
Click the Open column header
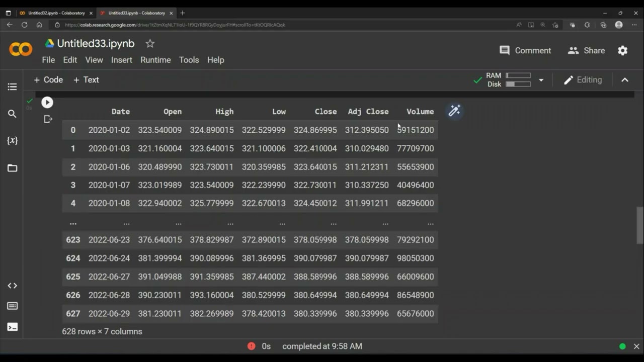pyautogui.click(x=173, y=112)
